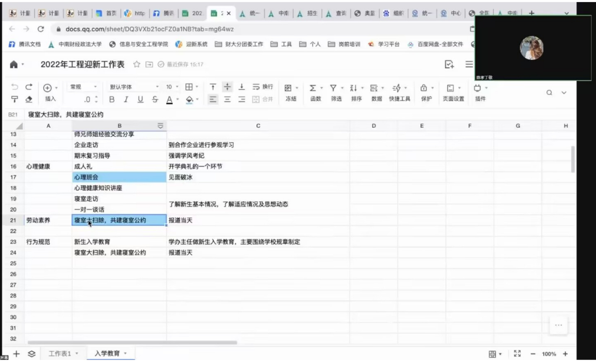596x364 pixels.
Task: Go back in browser history
Action: [x=12, y=29]
